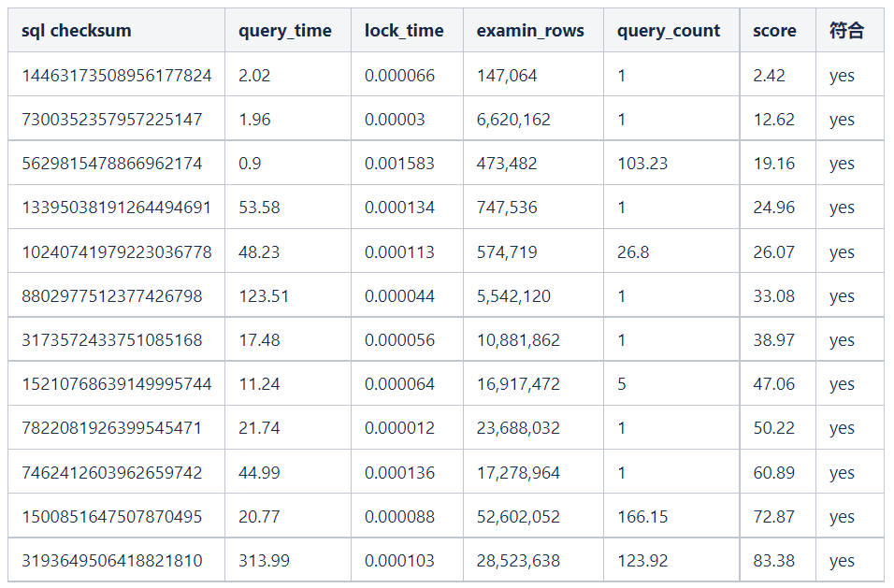The width and height of the screenshot is (894, 588).
Task: Click query_time value 1.96
Action: point(254,119)
